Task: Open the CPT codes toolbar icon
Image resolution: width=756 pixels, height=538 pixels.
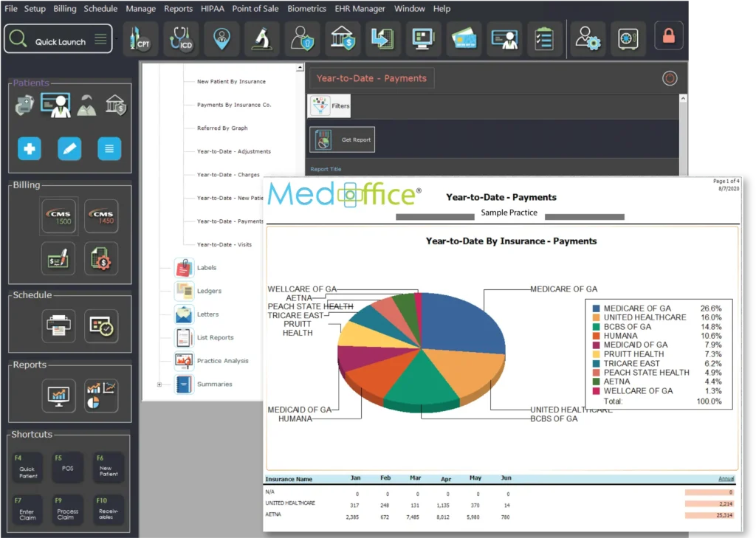Action: coord(139,38)
